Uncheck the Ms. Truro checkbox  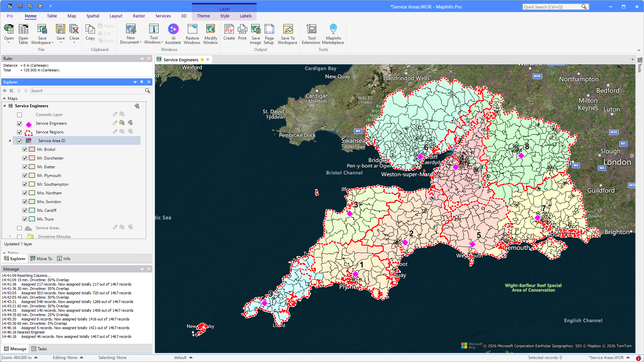(25, 219)
